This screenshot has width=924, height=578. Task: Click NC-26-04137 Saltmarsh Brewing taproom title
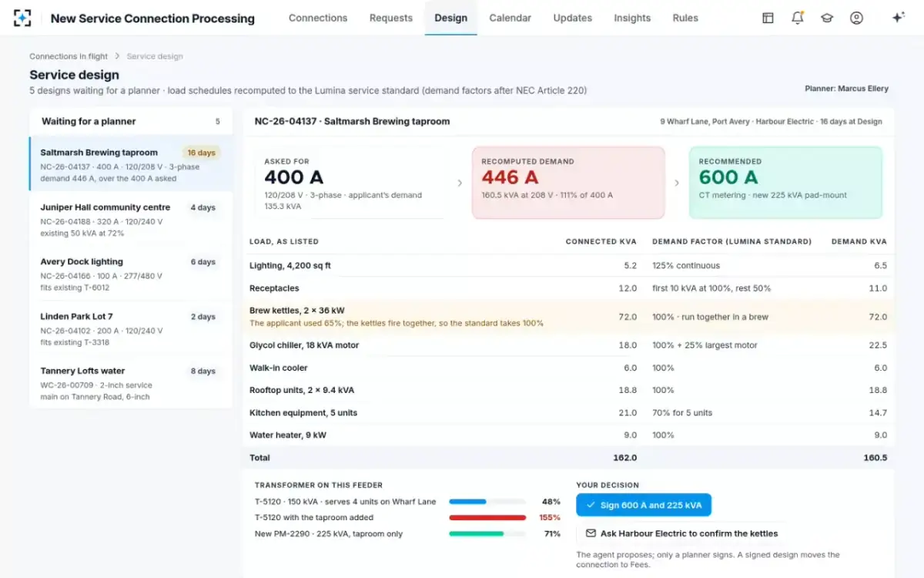352,121
